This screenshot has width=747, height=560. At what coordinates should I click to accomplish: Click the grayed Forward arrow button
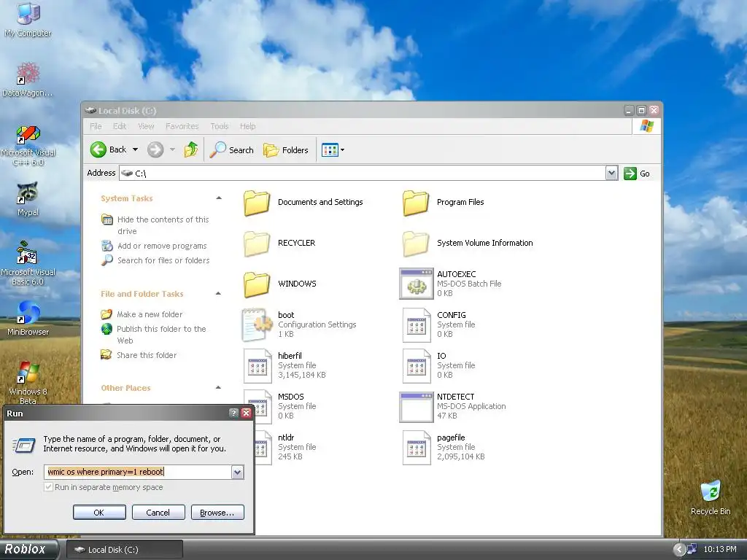(x=155, y=149)
